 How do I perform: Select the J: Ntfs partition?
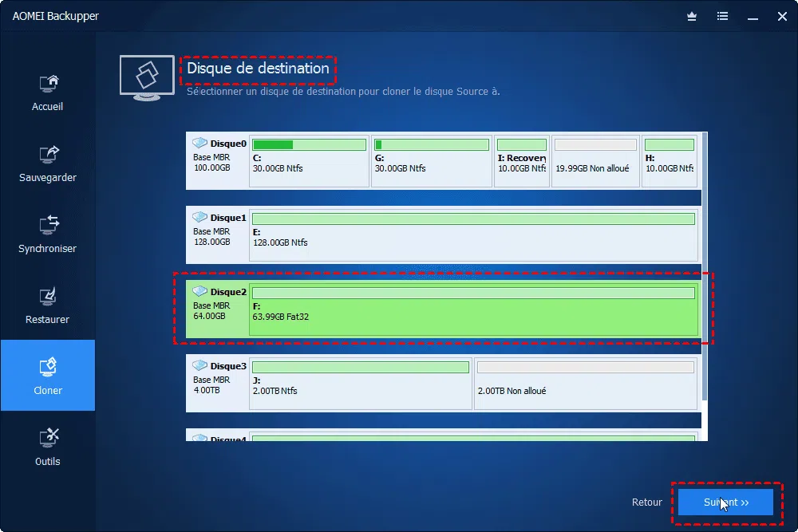coord(361,383)
